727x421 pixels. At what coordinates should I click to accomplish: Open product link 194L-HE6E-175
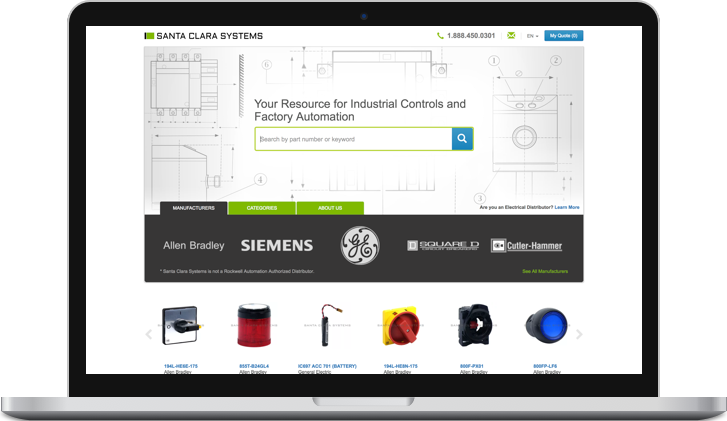tap(181, 366)
